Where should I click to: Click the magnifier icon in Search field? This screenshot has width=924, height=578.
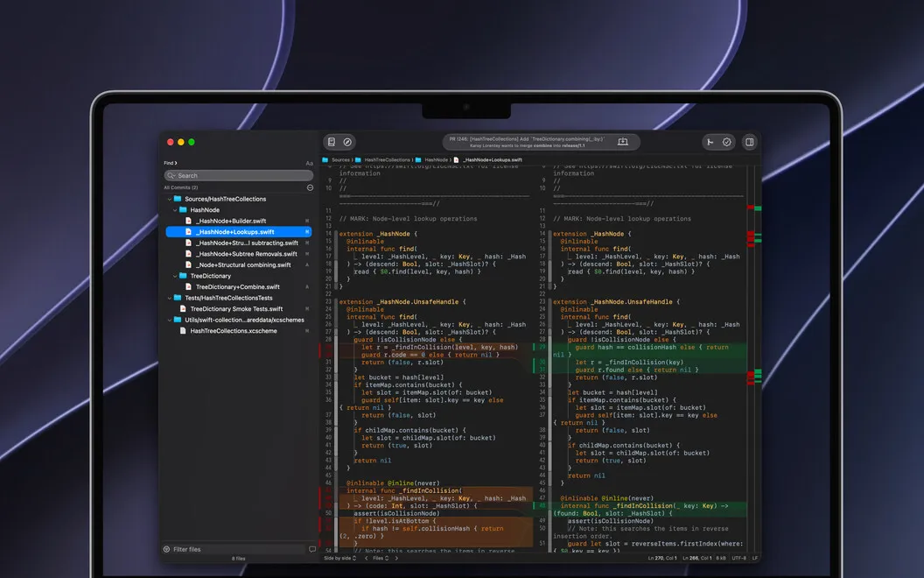pyautogui.click(x=171, y=176)
